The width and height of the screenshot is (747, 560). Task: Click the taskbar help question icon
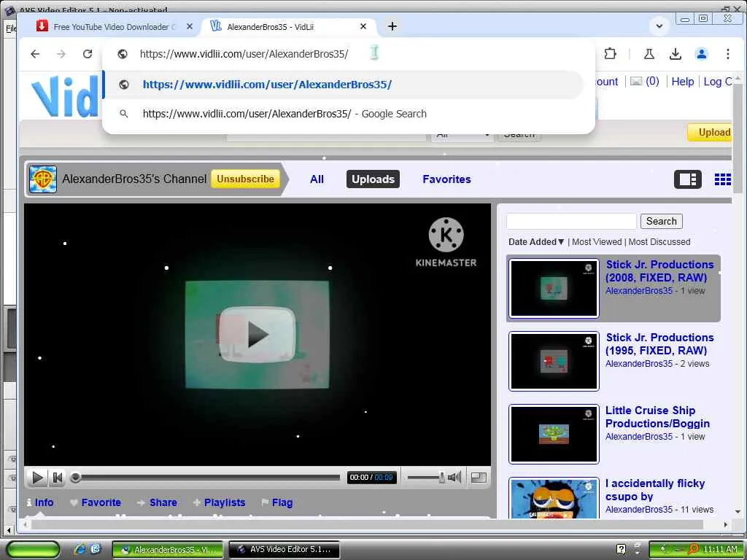[621, 549]
